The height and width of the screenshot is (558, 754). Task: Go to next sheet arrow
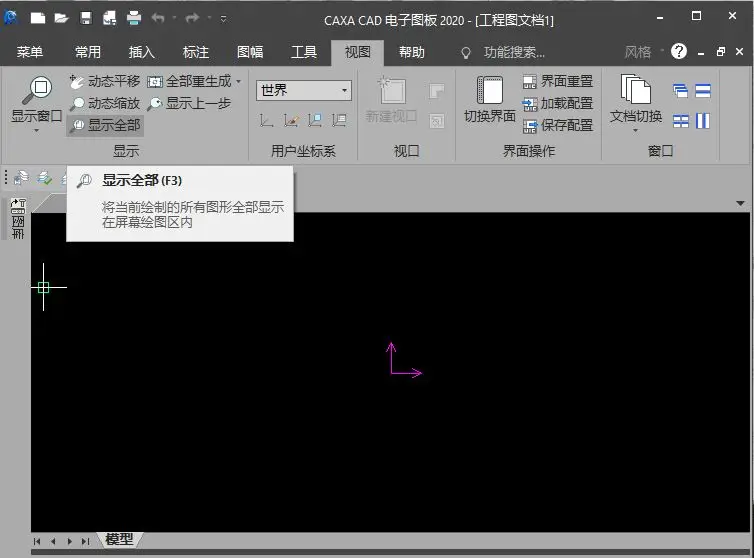(x=70, y=542)
